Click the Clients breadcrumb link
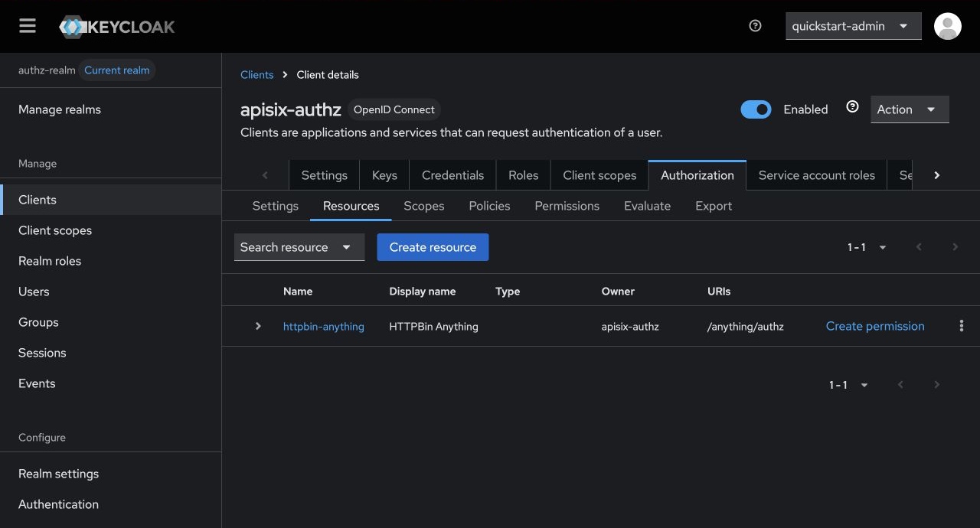 coord(256,75)
